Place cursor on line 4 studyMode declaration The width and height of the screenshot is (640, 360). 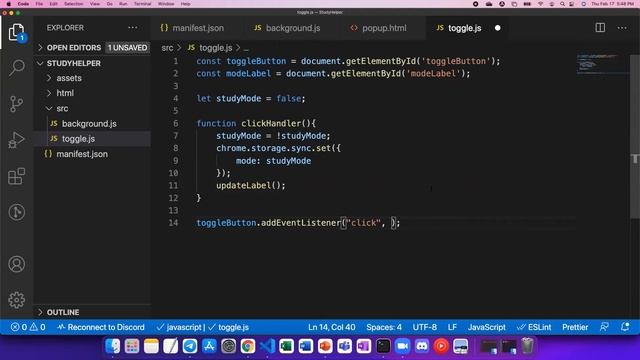pyautogui.click(x=251, y=98)
